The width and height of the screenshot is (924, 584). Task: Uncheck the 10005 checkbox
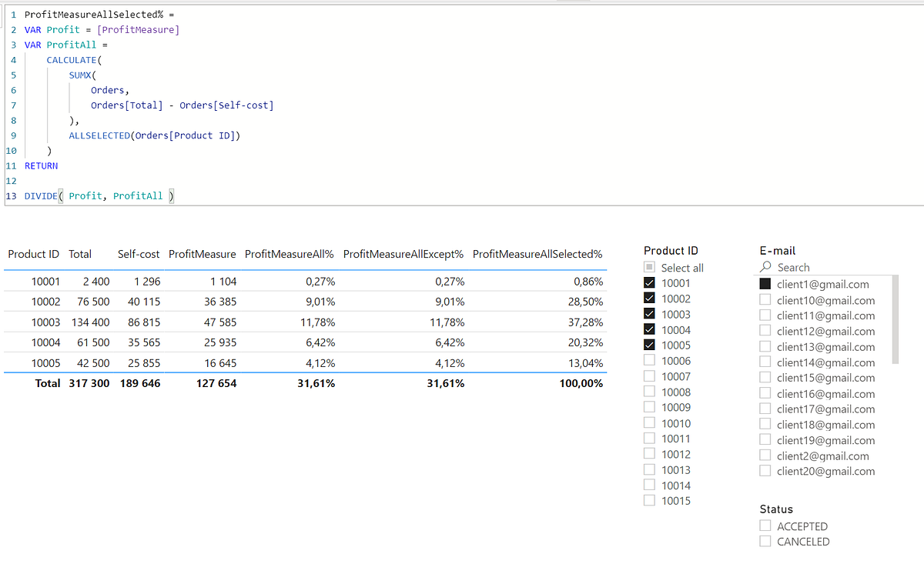[x=649, y=345]
